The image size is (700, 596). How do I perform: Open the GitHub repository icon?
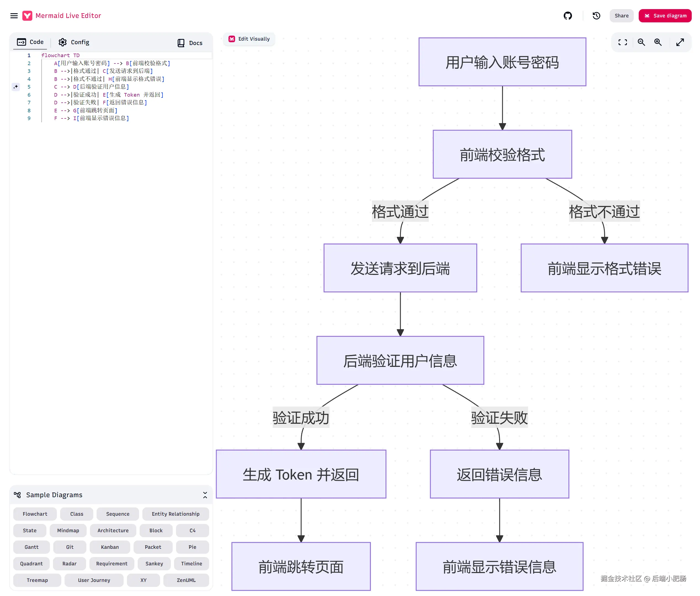568,15
